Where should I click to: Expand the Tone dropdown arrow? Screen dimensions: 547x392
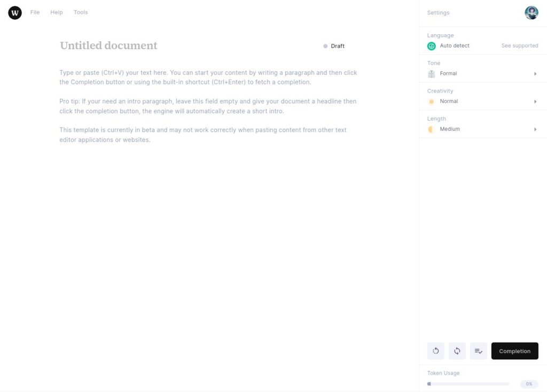[x=535, y=74]
